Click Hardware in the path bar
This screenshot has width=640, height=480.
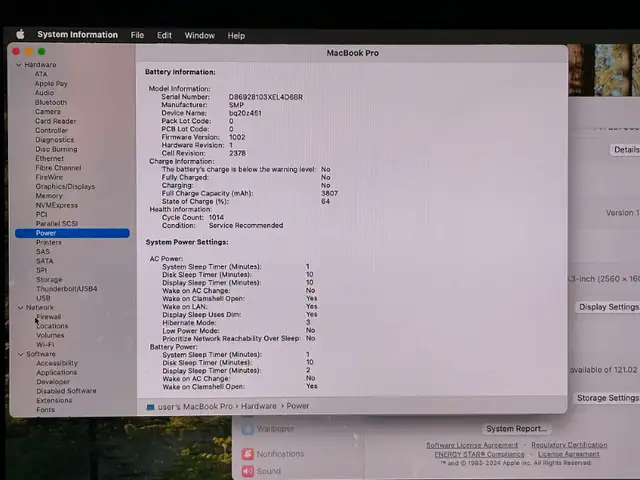coord(258,406)
